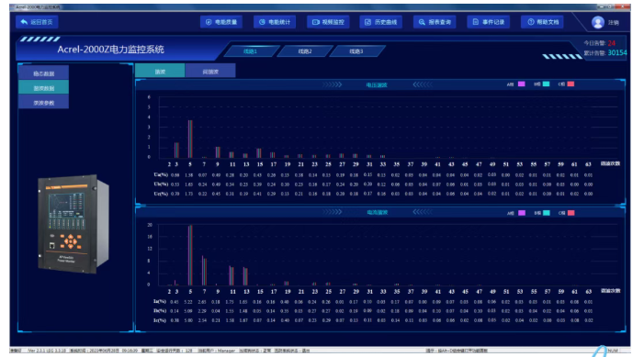Viewport: 644px width, 357px height.
Task: Open the 报表查询 report search magnifier icon
Action: [x=422, y=22]
